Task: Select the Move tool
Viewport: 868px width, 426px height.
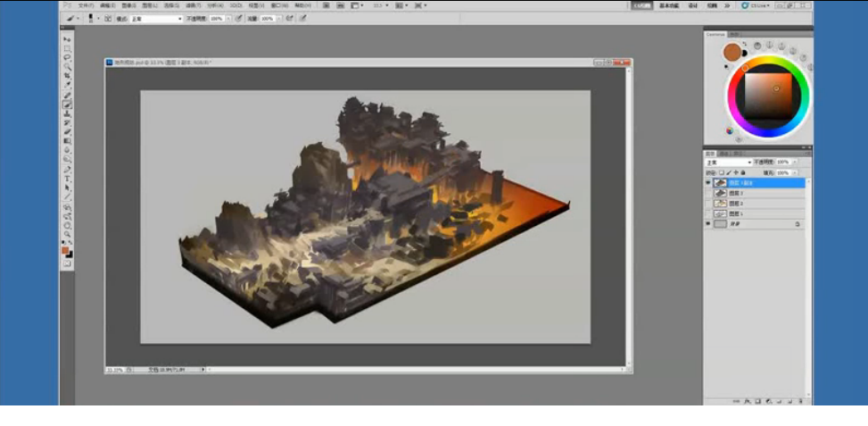Action: point(68,39)
